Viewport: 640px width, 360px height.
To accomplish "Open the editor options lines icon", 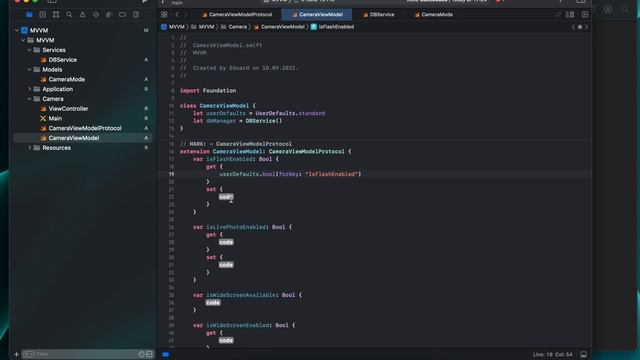I will coord(570,15).
